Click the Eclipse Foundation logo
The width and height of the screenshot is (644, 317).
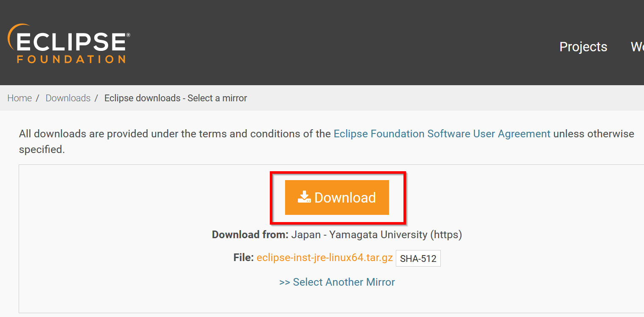[69, 44]
